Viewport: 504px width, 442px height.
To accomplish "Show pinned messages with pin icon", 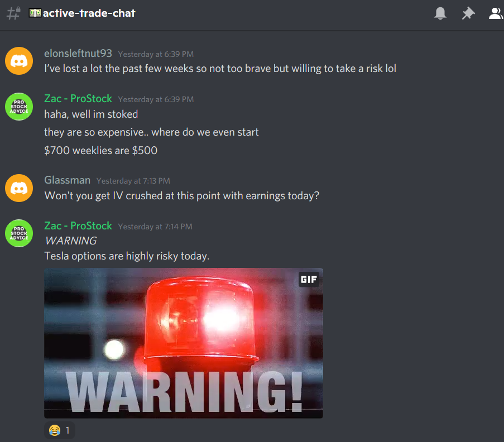I will click(468, 13).
